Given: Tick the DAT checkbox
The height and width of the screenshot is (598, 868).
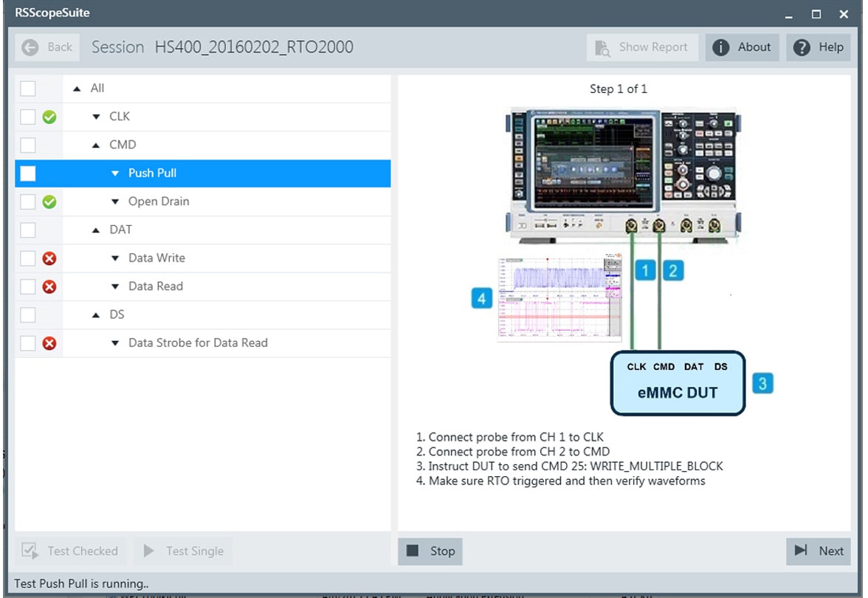Looking at the screenshot, I should pos(28,230).
